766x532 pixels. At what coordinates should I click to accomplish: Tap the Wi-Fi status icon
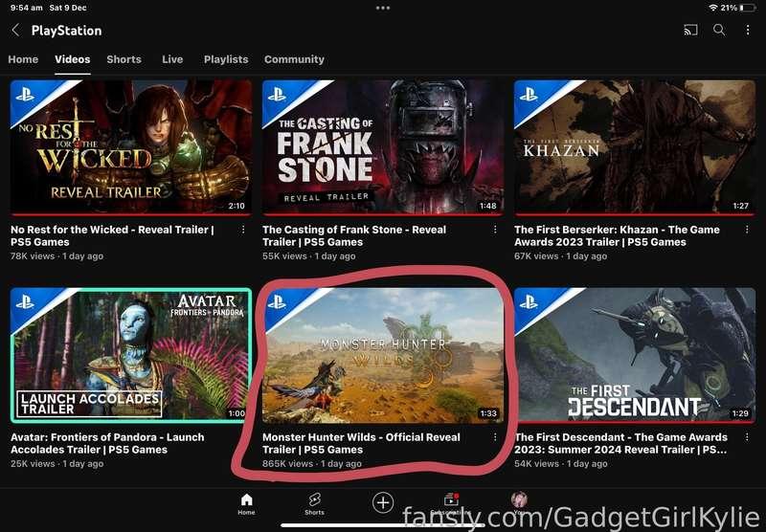click(x=713, y=8)
